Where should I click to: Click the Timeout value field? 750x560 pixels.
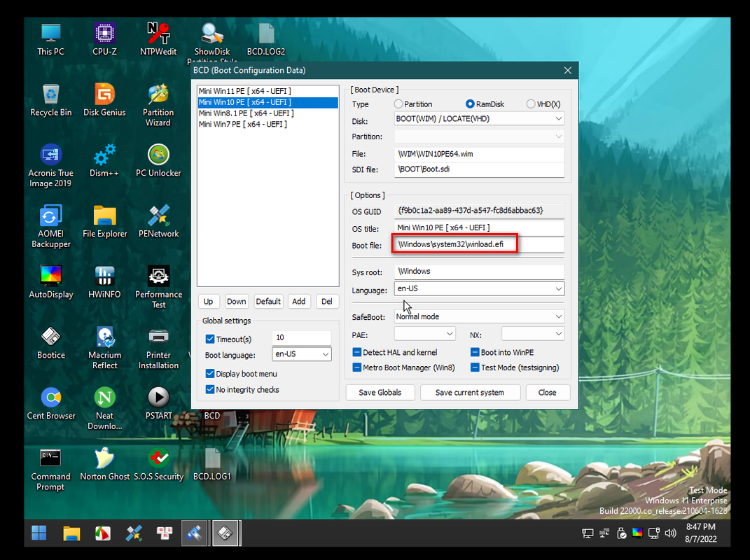click(301, 337)
